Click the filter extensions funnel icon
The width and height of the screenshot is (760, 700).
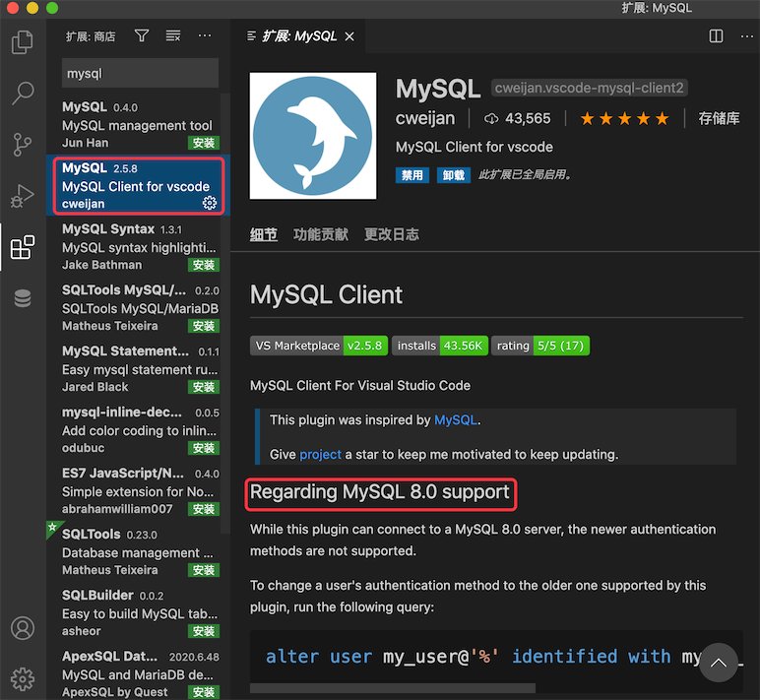click(142, 35)
